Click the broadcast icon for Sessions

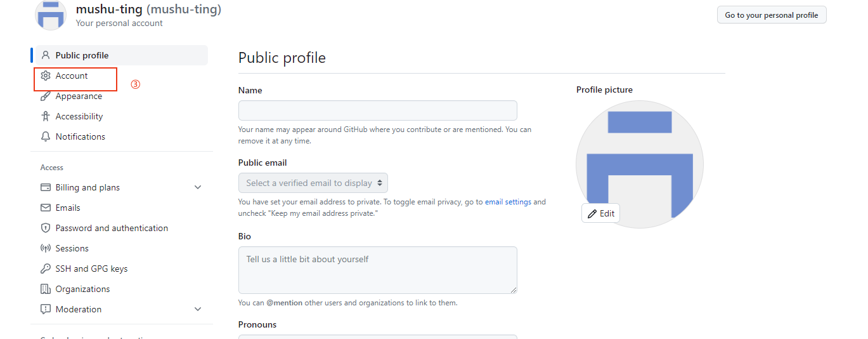(45, 248)
